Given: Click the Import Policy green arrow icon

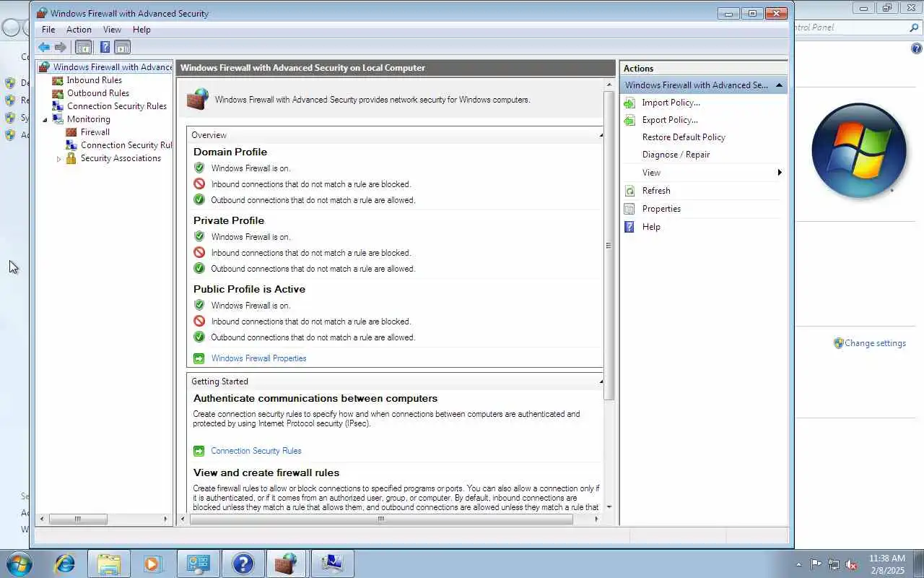Looking at the screenshot, I should point(629,103).
